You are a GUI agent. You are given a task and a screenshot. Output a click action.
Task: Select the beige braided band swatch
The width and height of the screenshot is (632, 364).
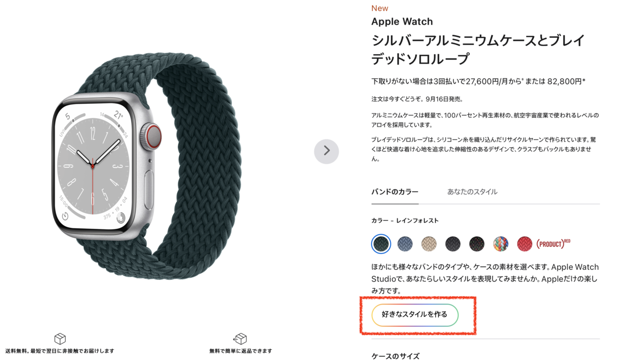click(x=429, y=244)
